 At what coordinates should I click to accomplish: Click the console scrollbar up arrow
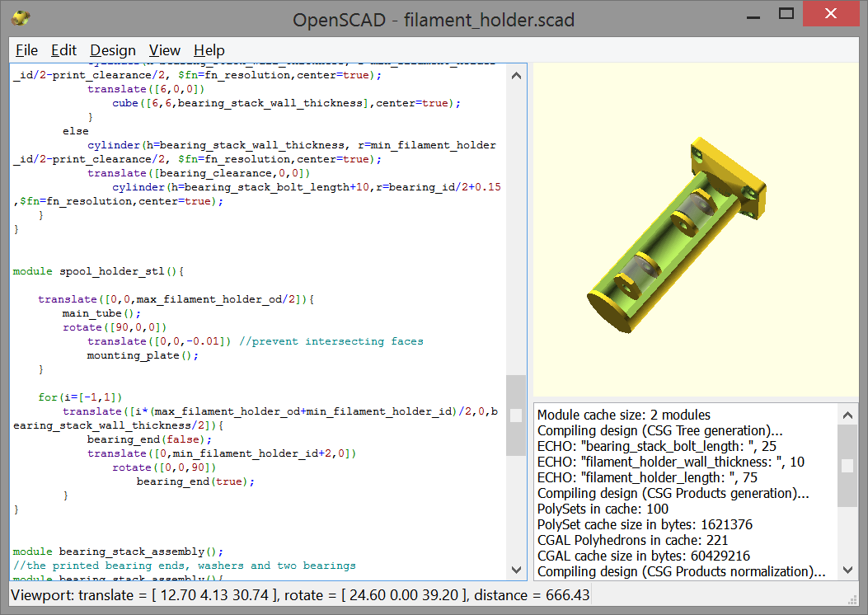(x=847, y=415)
